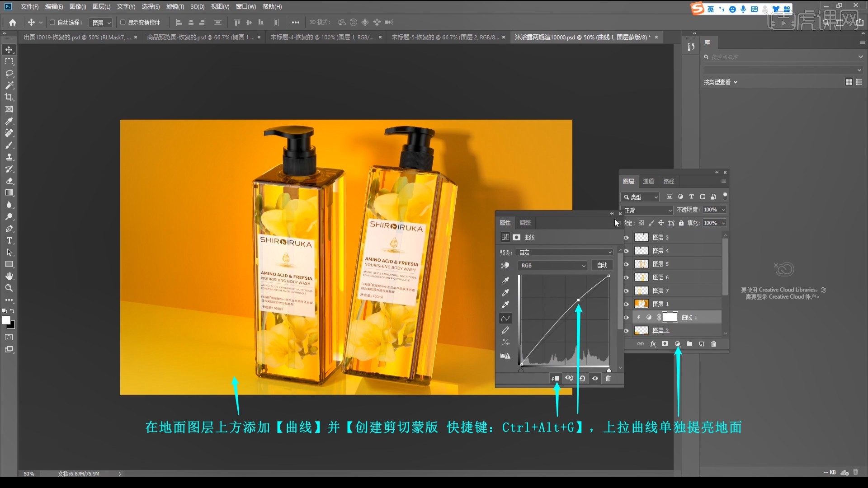868x488 pixels.
Task: Select the Lasso tool
Action: click(9, 73)
